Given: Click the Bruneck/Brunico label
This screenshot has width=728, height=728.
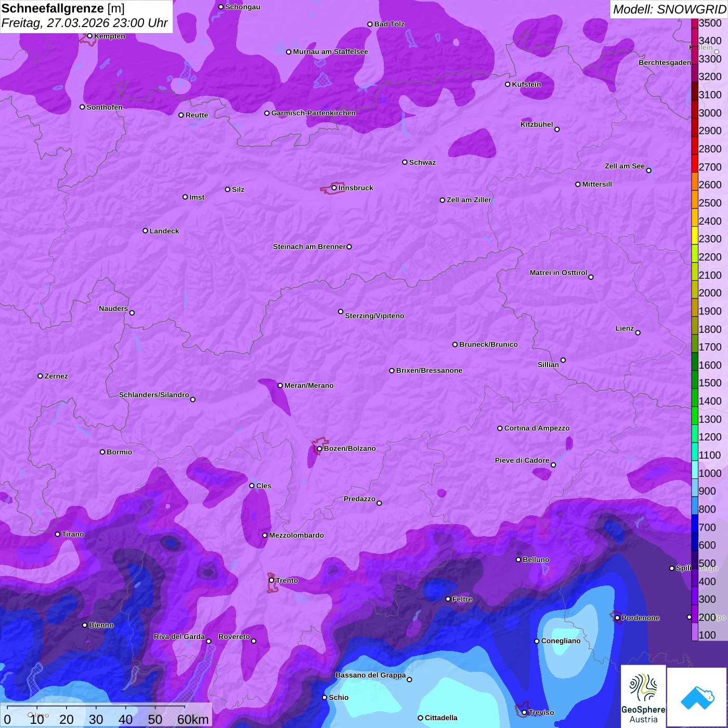Looking at the screenshot, I should tap(489, 344).
